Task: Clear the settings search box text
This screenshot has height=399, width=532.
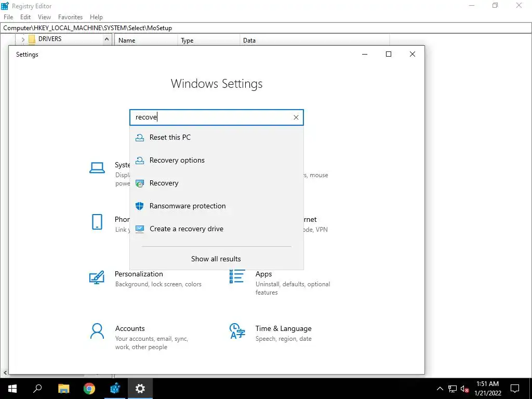Action: click(296, 117)
